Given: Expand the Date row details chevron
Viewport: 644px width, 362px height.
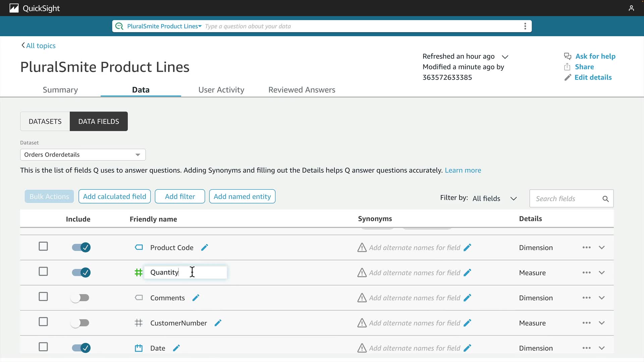Looking at the screenshot, I should click(602, 348).
